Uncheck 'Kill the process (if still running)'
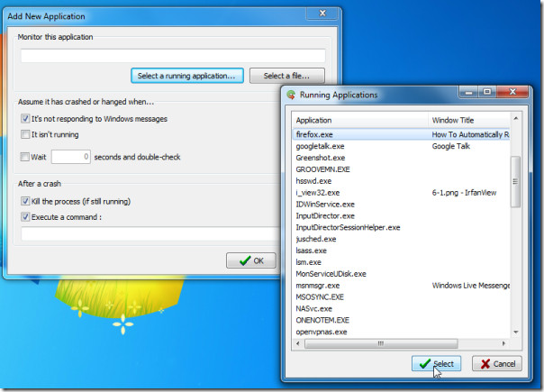The image size is (544, 392). click(x=25, y=201)
